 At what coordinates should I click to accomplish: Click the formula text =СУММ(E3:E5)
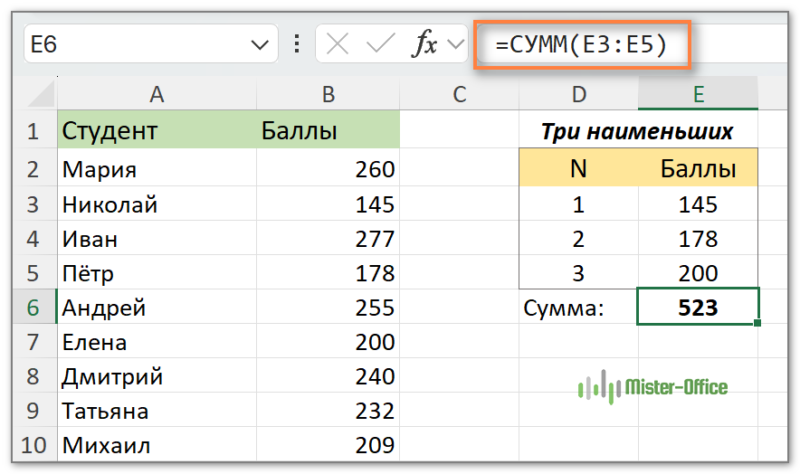click(x=580, y=44)
